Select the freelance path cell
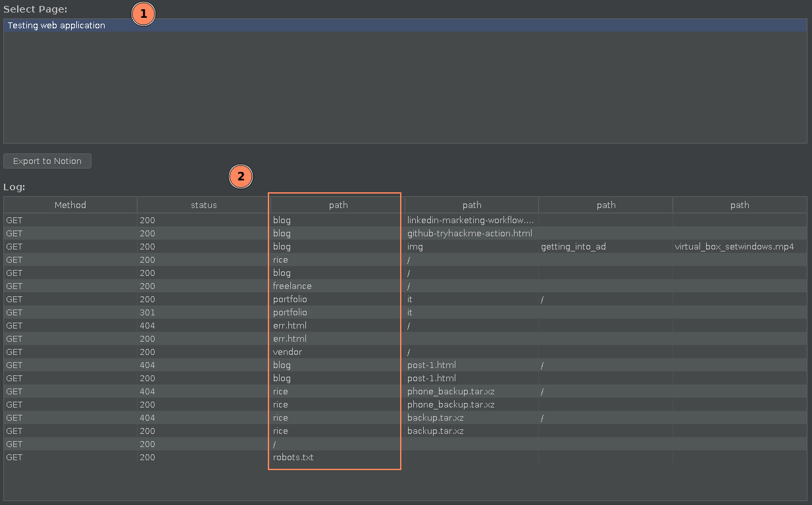812x505 pixels. coord(292,286)
